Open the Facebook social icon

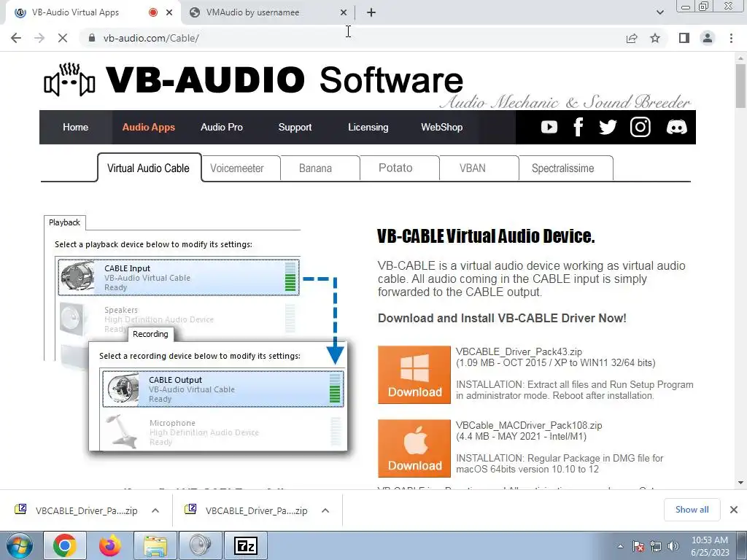(x=578, y=127)
